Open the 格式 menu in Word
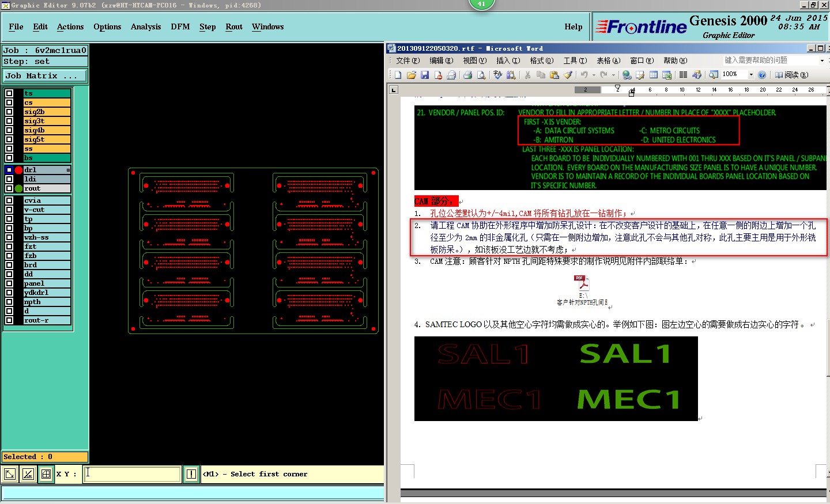 point(541,60)
